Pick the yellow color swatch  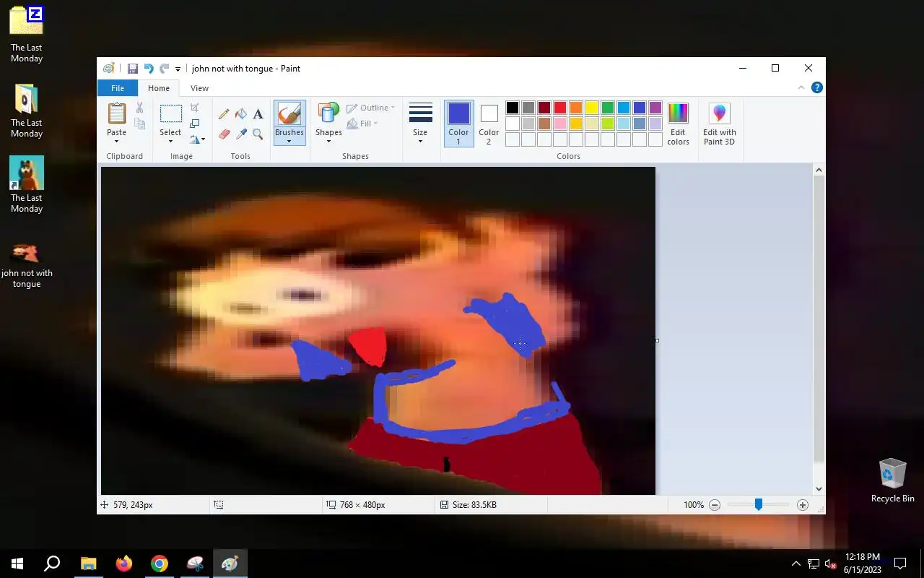click(592, 108)
